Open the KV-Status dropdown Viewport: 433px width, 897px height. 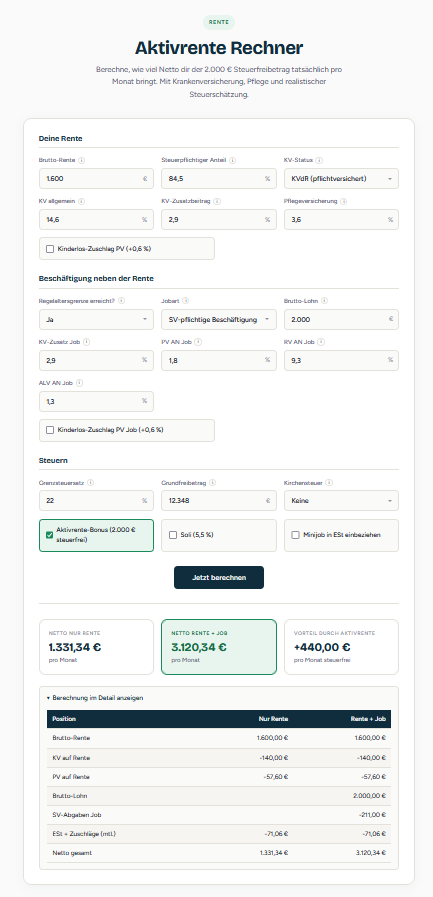point(341,178)
